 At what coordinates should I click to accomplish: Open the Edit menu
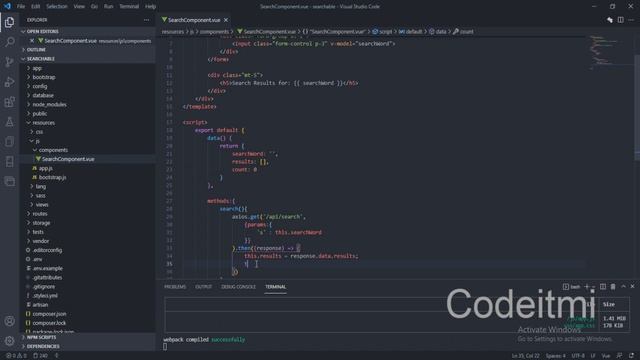(x=36, y=7)
